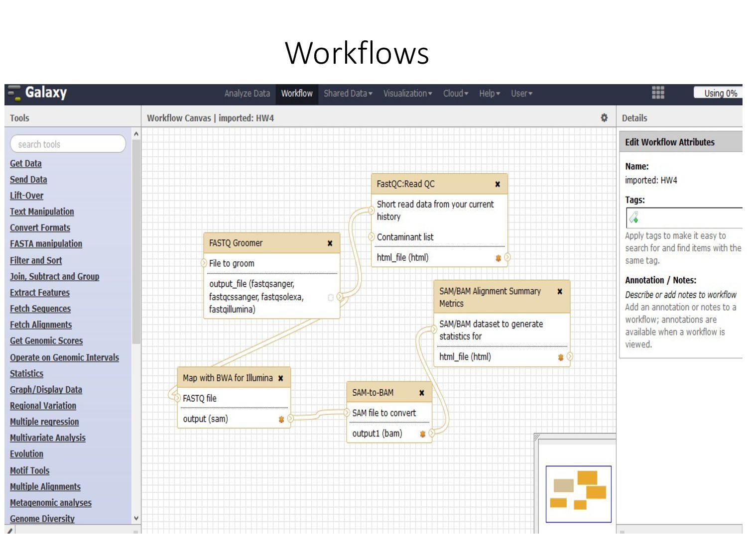
Task: Open the Multiple regression section
Action: pyautogui.click(x=44, y=422)
